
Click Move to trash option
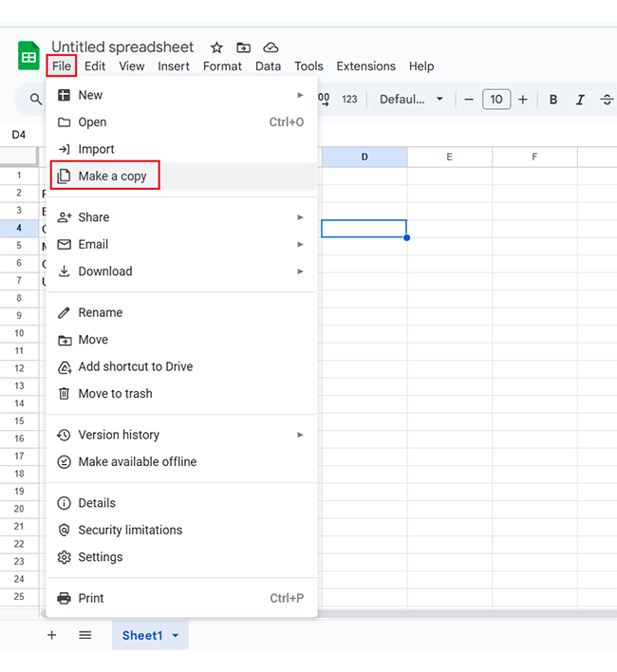pyautogui.click(x=115, y=394)
